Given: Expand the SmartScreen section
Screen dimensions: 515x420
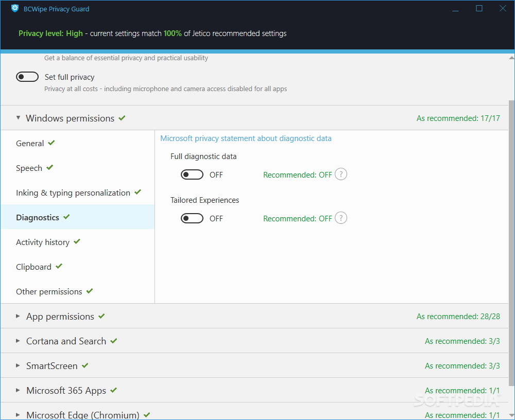Looking at the screenshot, I should coord(18,365).
